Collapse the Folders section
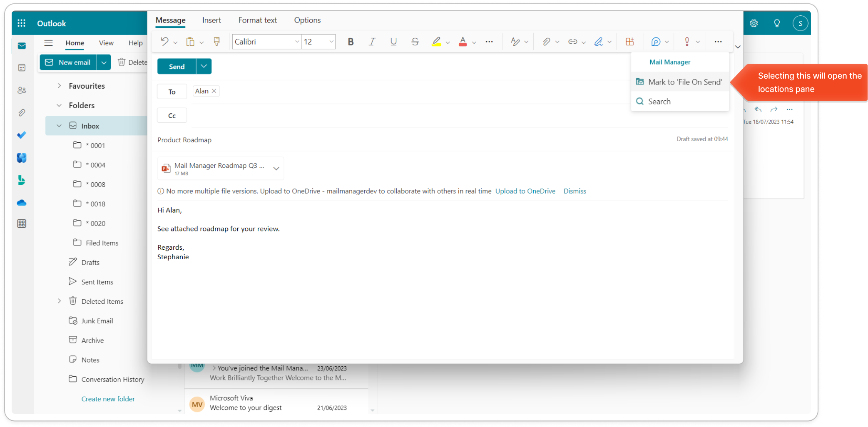 (x=59, y=105)
